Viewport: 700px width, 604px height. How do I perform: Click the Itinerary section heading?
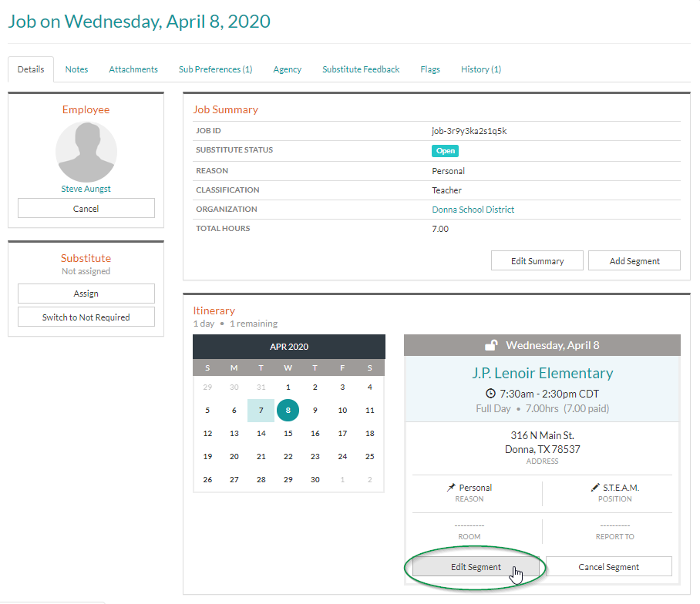[214, 310]
